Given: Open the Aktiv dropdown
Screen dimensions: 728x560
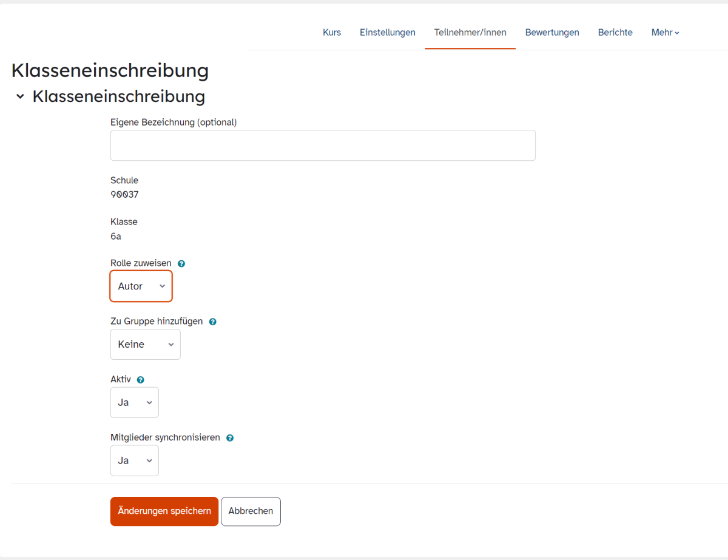Looking at the screenshot, I should (x=135, y=403).
